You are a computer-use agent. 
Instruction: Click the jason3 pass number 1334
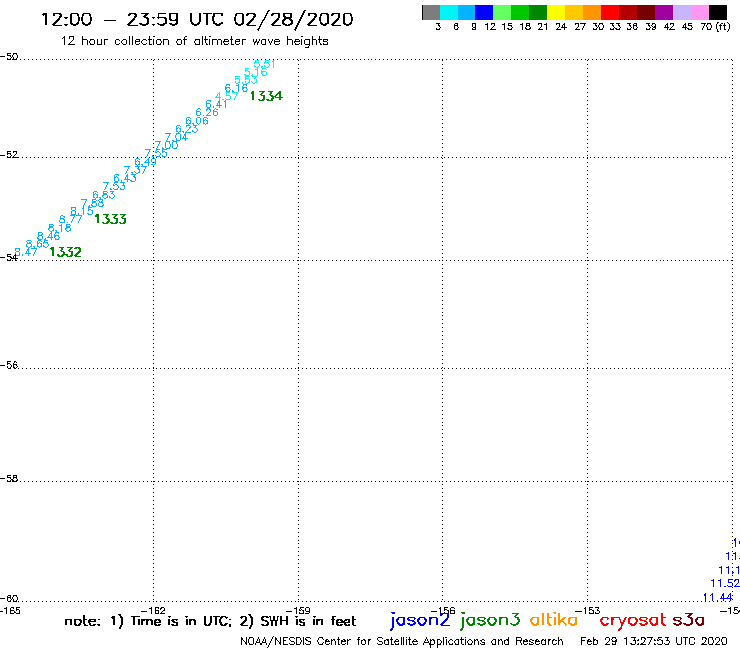click(266, 96)
